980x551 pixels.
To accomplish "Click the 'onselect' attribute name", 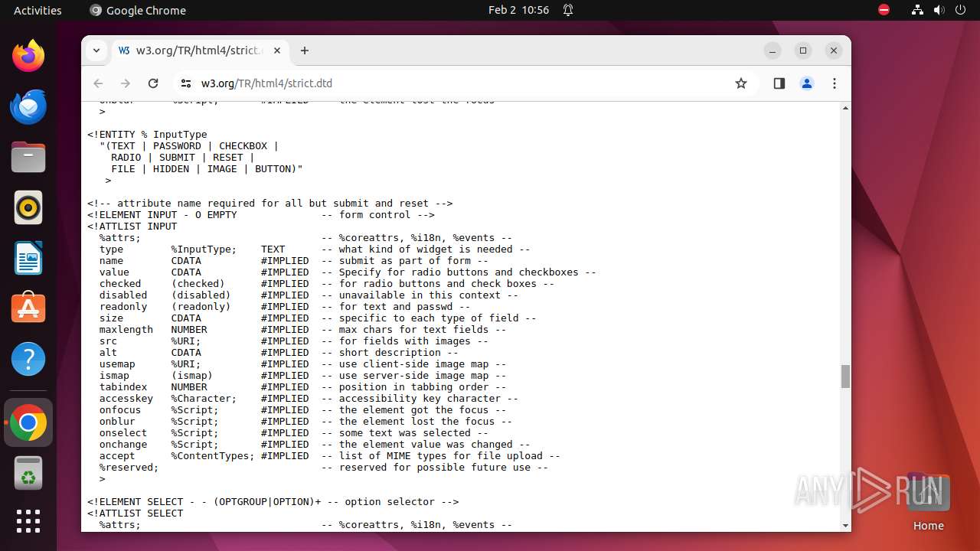I will (123, 433).
